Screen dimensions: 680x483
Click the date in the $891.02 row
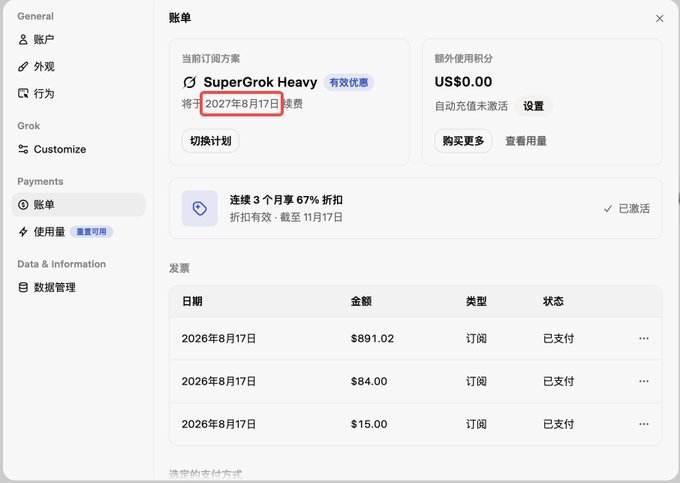(219, 339)
